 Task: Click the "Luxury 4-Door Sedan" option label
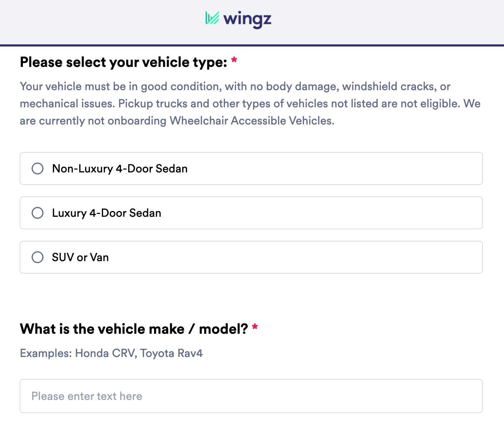[107, 213]
